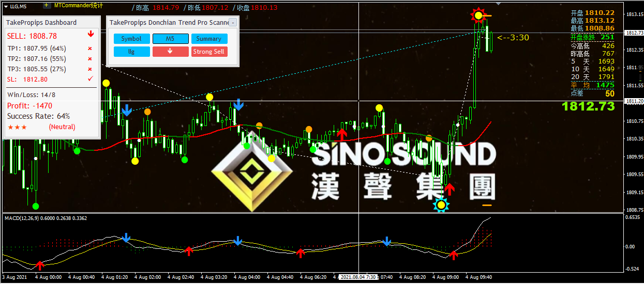The image size is (644, 284).
Task: Select the M5 timeframe button
Action: pos(170,39)
